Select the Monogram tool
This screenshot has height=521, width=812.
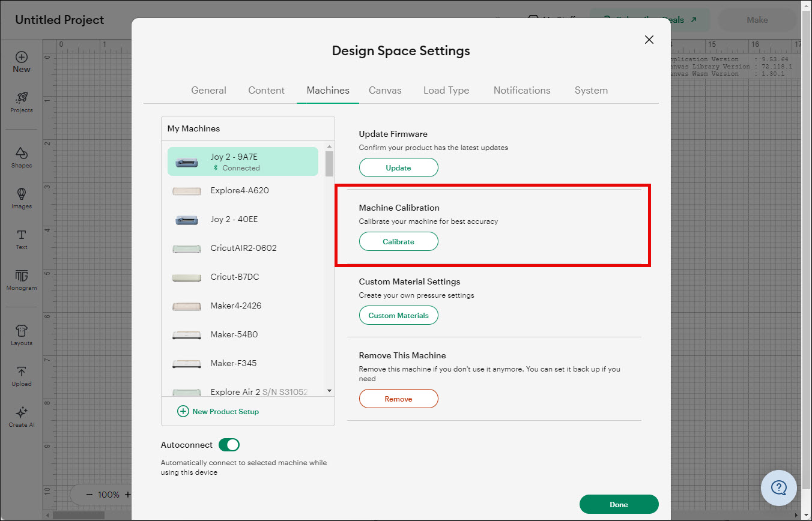tap(21, 280)
